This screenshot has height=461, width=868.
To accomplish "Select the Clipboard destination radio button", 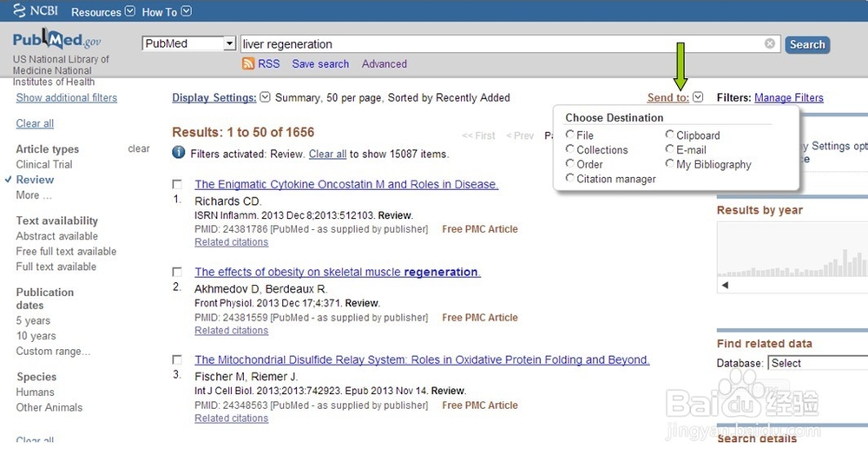I will (669, 135).
